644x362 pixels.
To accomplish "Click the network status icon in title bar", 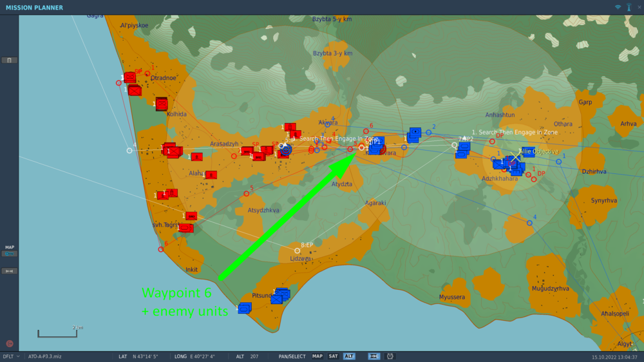I will 618,7.
